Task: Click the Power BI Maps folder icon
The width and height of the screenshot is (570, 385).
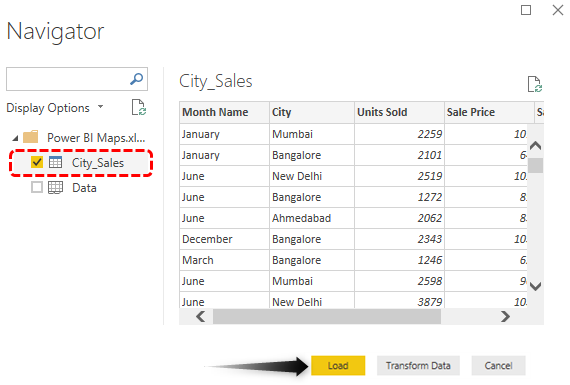Action: point(31,137)
